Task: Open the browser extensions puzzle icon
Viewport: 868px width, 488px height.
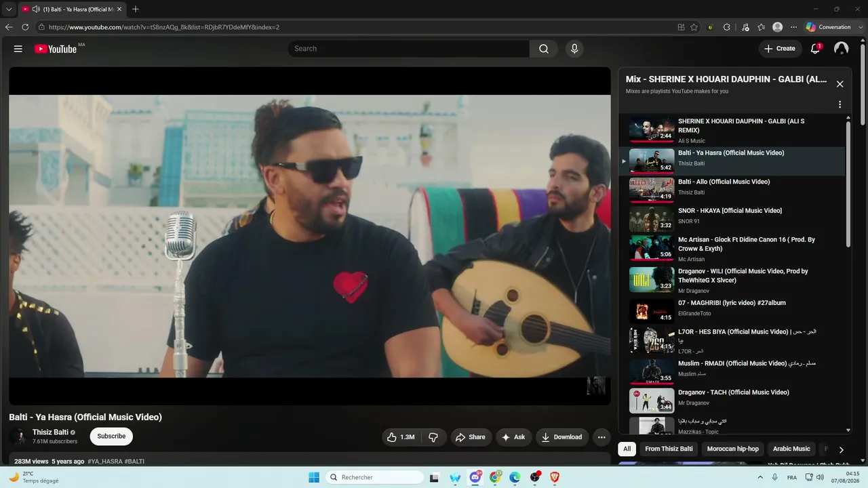Action: 727,27
